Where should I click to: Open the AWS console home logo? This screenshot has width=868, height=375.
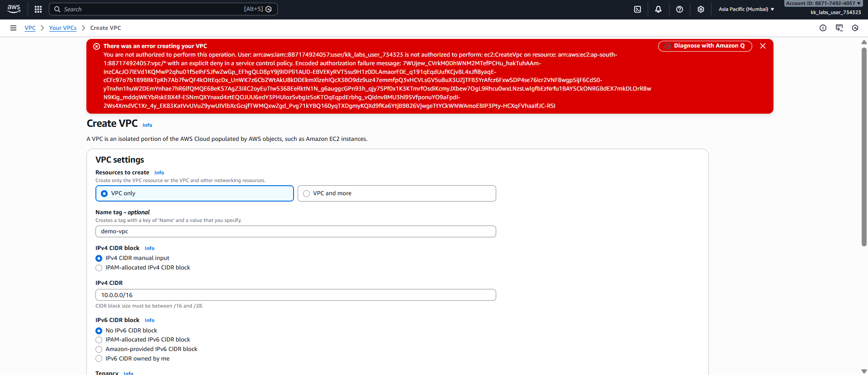tap(14, 9)
